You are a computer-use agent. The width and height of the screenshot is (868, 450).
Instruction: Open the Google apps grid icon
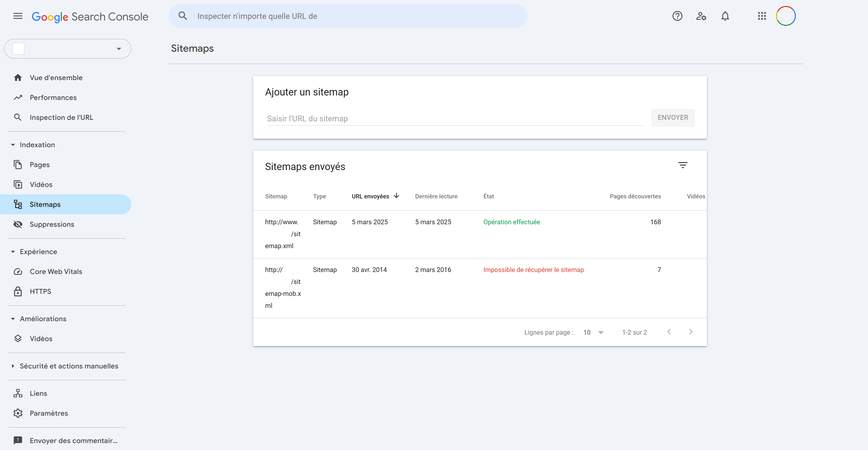tap(762, 16)
